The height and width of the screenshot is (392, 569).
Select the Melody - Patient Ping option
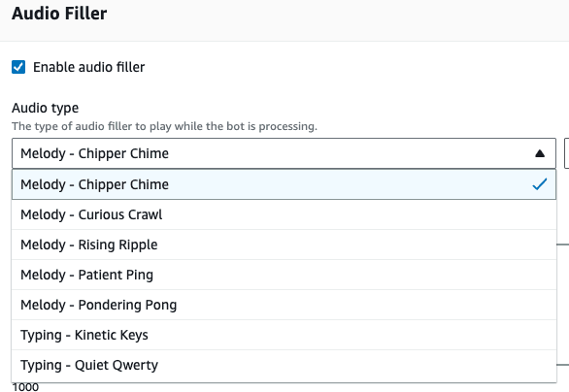click(284, 275)
